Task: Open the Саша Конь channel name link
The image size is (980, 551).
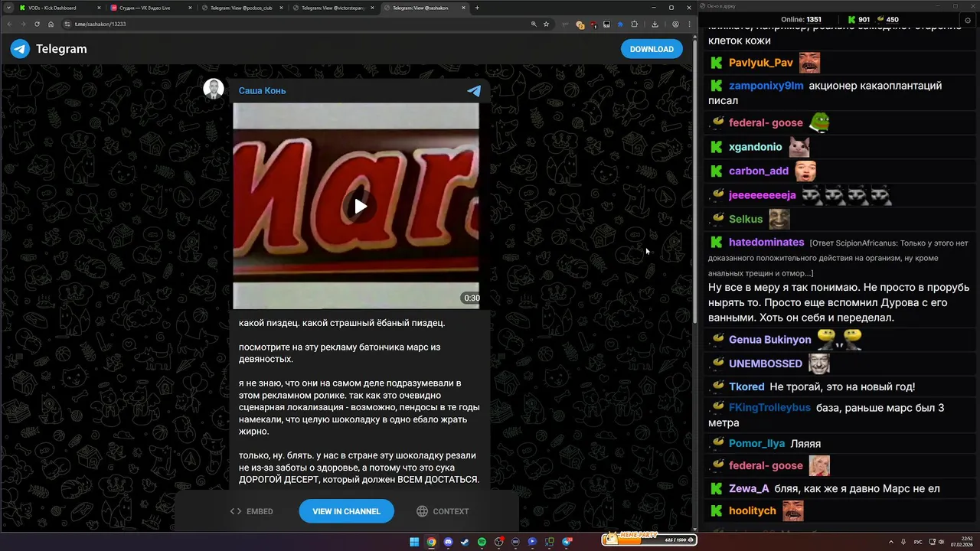Action: [262, 90]
